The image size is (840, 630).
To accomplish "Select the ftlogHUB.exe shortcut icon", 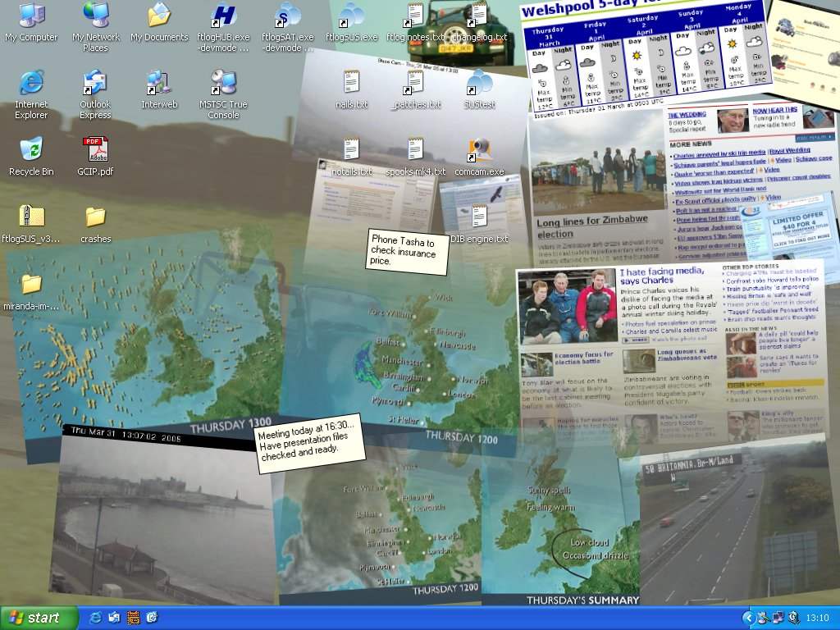I will tap(223, 16).
